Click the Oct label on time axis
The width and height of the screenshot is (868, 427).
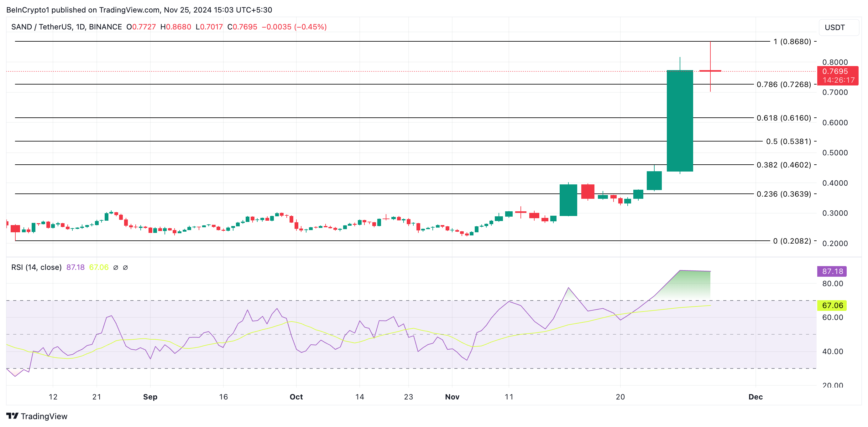click(x=296, y=397)
